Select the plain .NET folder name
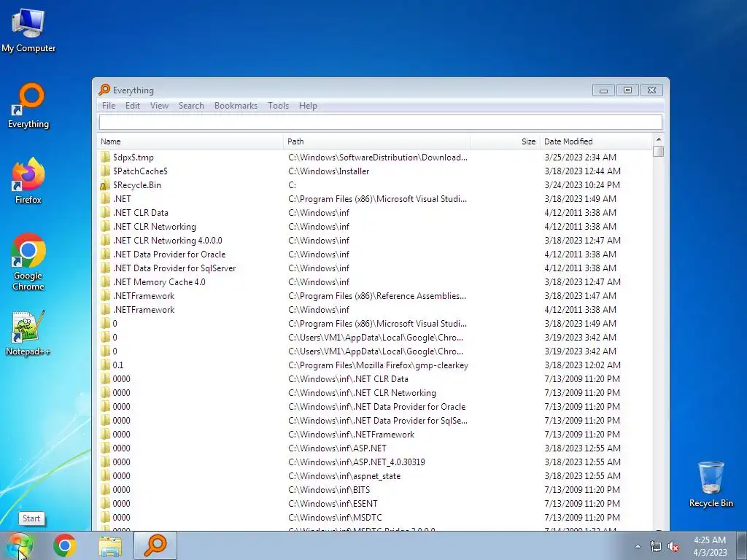The width and height of the screenshot is (747, 560). point(122,198)
